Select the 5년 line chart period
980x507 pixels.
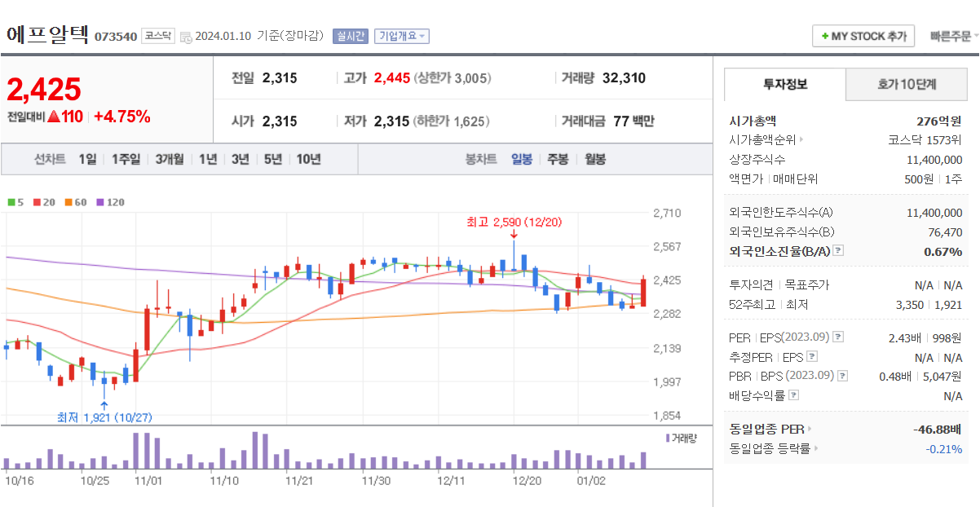272,159
